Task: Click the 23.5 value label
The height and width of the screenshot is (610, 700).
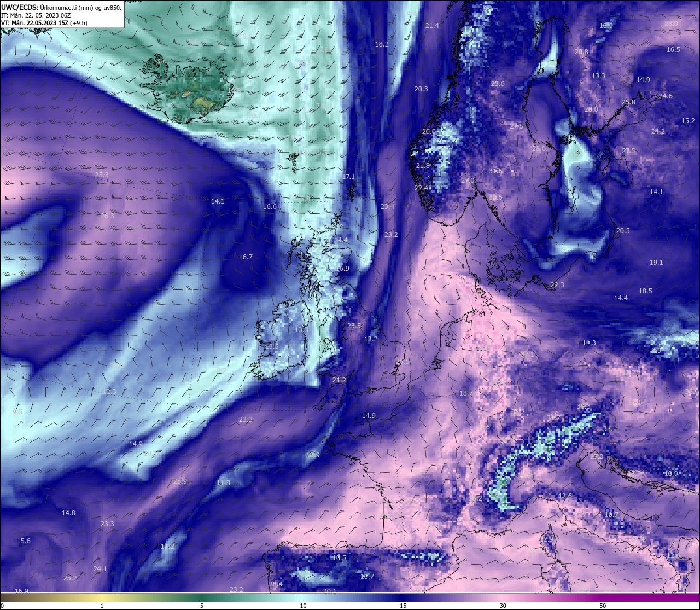Action: (x=354, y=326)
